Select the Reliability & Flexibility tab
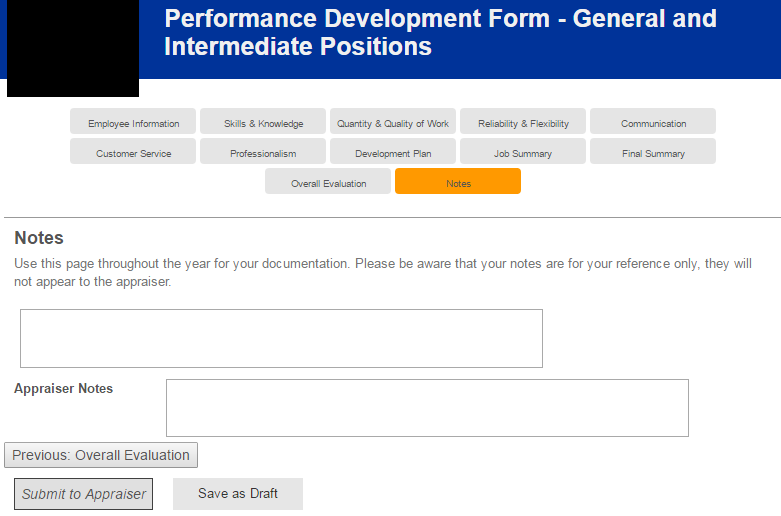 pos(523,123)
